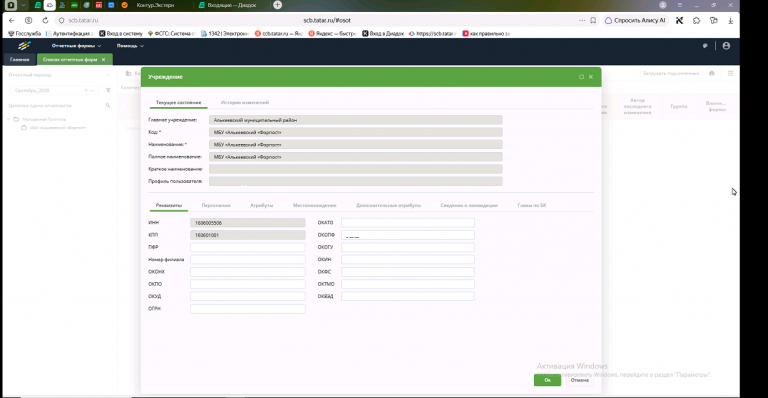Open the Главы по БК tab
This screenshot has width=768, height=398.
coord(532,205)
